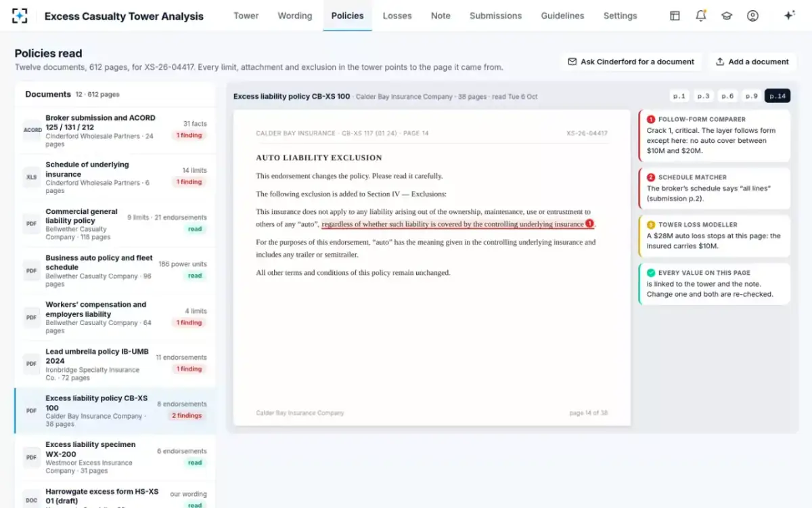The height and width of the screenshot is (508, 812).
Task: Click the PDF icon for Lead umbrella policy
Action: (32, 364)
